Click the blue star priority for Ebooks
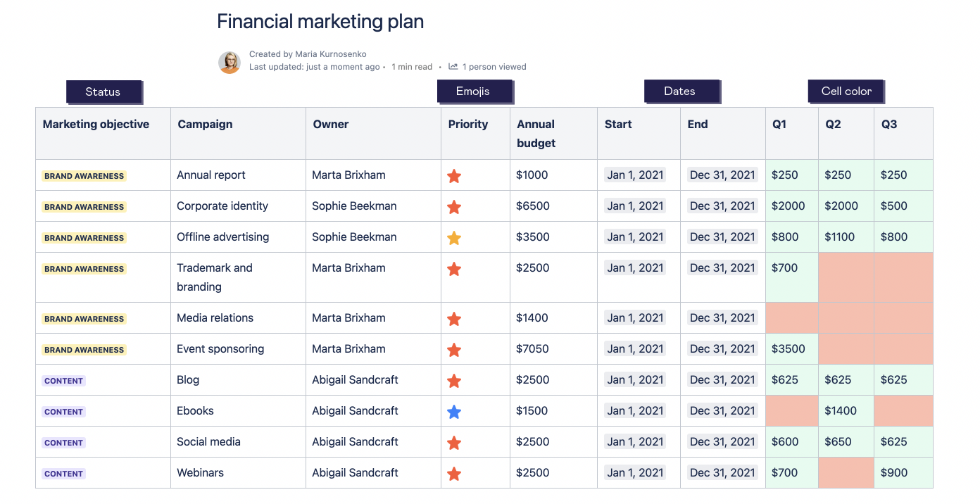The height and width of the screenshot is (504, 980). click(454, 410)
